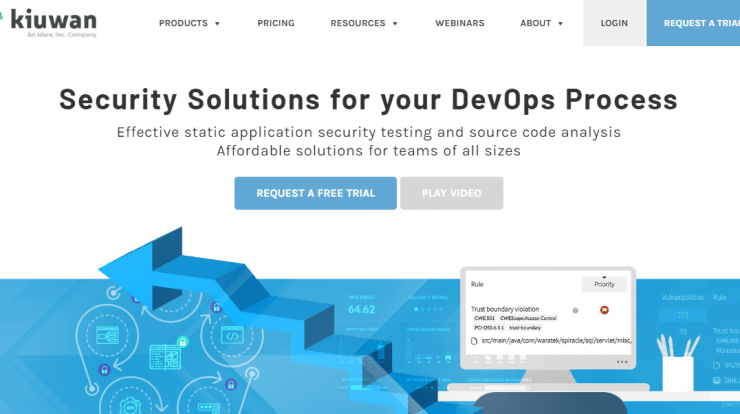Expand the Resources dropdown arrow
Viewport: 740px width, 414px height.
(395, 24)
